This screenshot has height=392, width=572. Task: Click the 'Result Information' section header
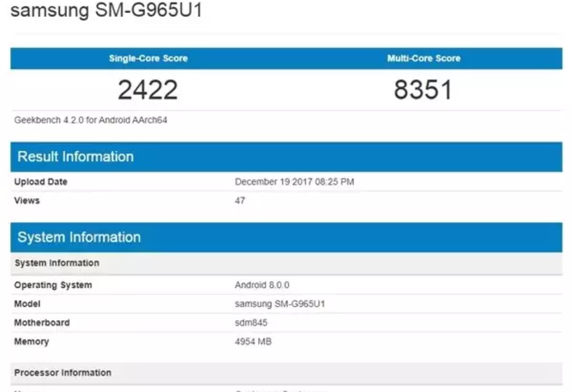[287, 157]
